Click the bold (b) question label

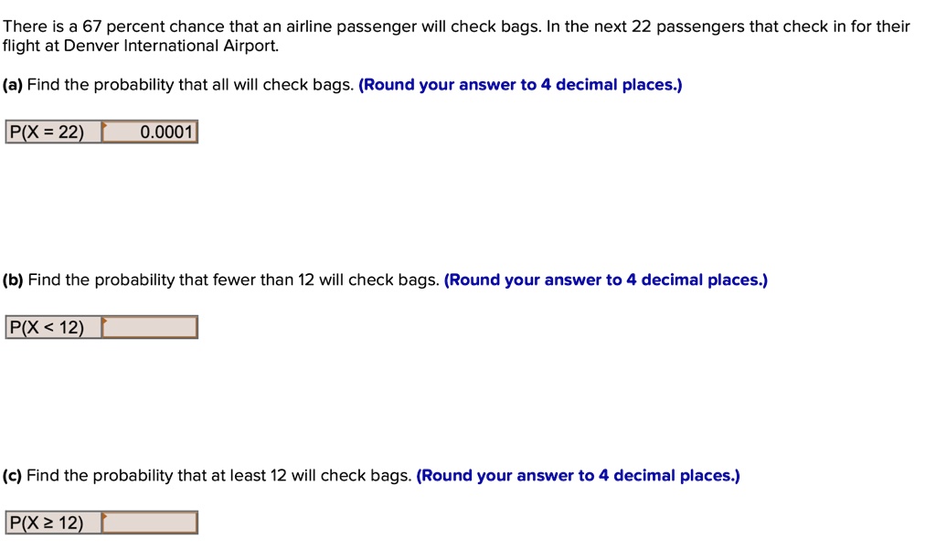pyautogui.click(x=15, y=280)
